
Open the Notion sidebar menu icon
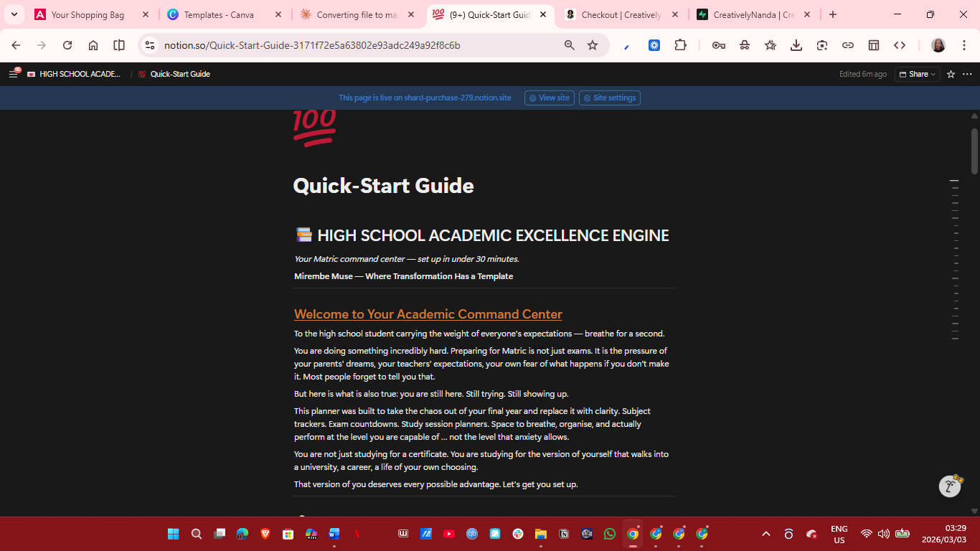13,73
